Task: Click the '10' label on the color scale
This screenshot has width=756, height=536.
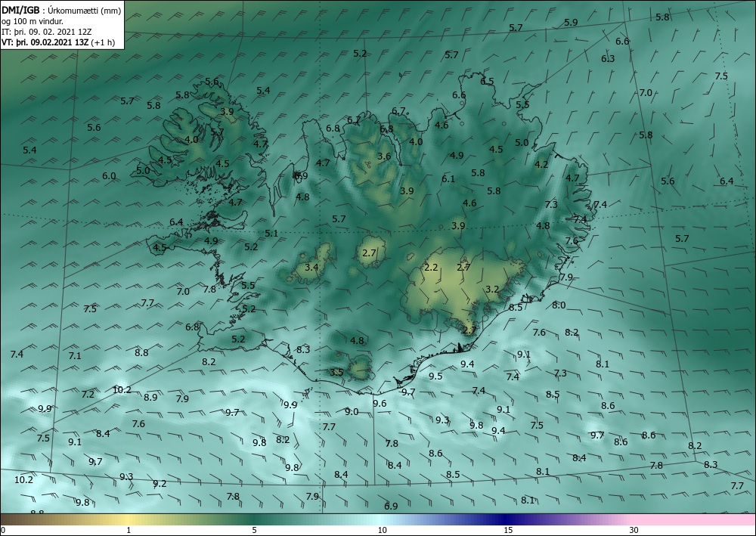Action: click(x=383, y=530)
